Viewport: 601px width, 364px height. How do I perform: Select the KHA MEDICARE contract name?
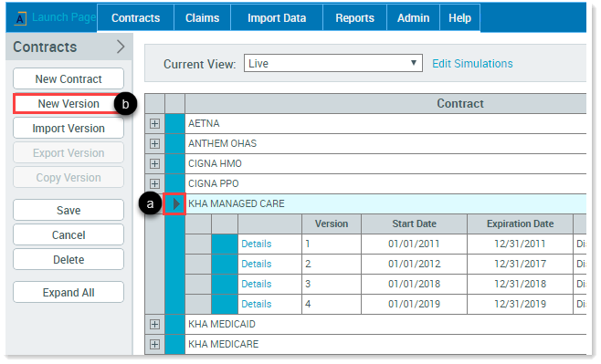coord(223,344)
